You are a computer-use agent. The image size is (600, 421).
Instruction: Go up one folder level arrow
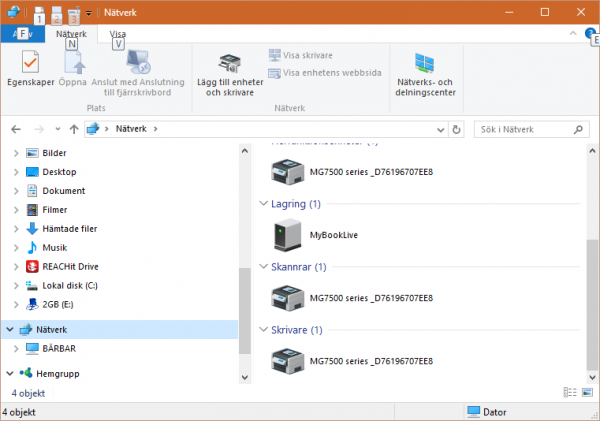pos(74,129)
